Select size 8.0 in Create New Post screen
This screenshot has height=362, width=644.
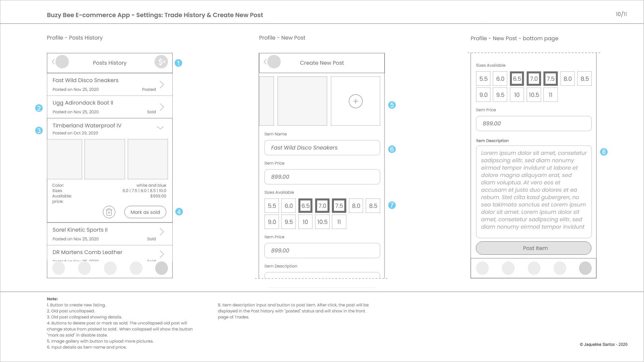[356, 206]
